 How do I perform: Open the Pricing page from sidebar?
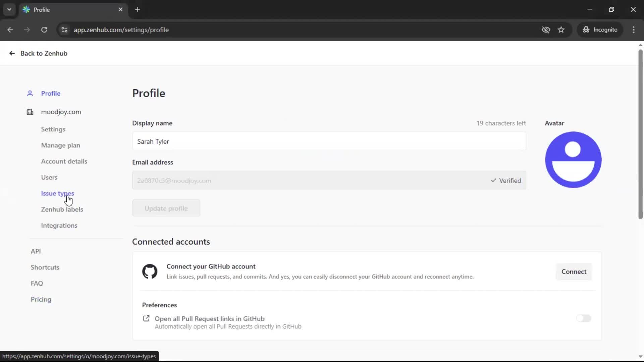41,299
